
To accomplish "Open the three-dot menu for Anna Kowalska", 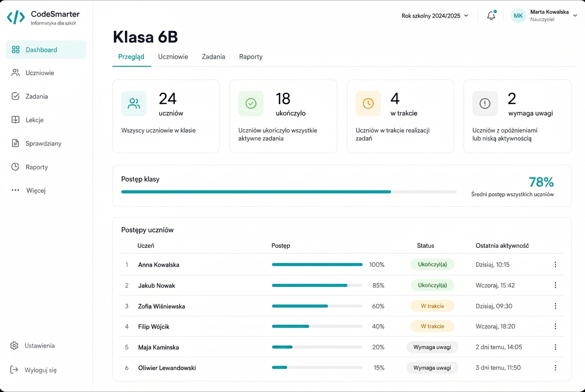I will coord(555,264).
